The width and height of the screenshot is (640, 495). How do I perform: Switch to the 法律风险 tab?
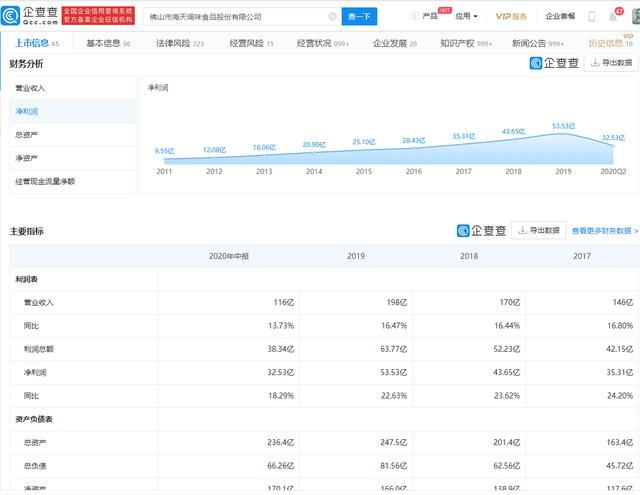tap(180, 44)
